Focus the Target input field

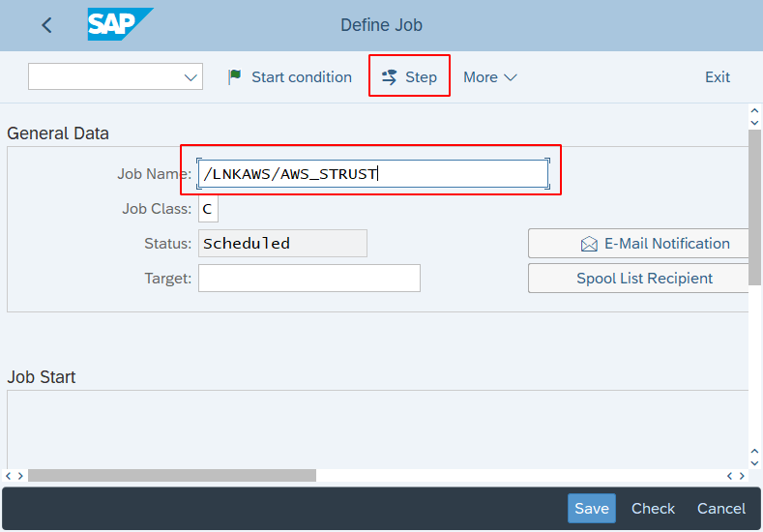tap(308, 279)
